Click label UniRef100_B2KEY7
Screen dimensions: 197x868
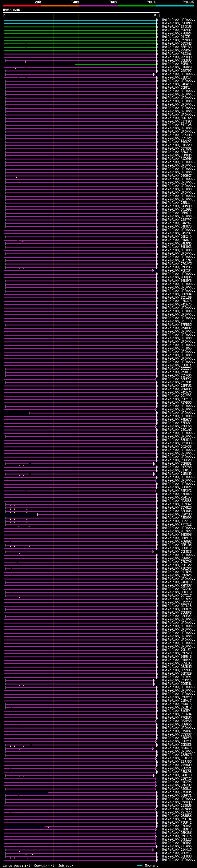177,379
